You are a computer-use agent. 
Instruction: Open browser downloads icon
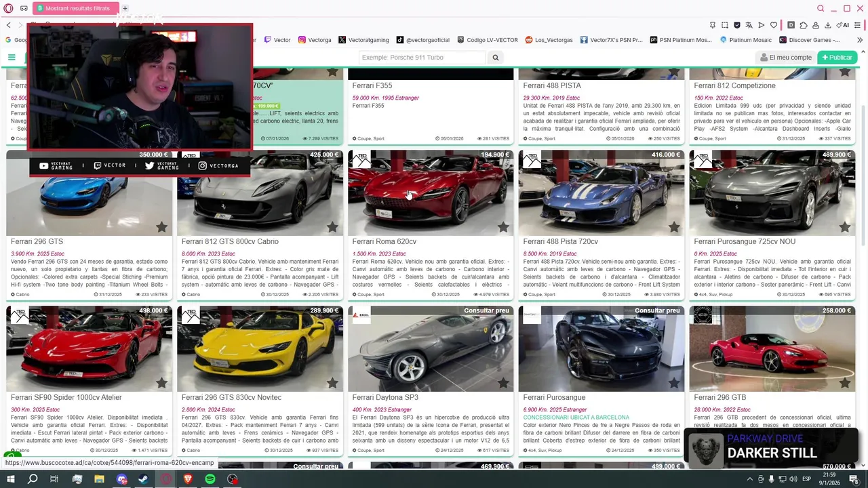coord(828,25)
